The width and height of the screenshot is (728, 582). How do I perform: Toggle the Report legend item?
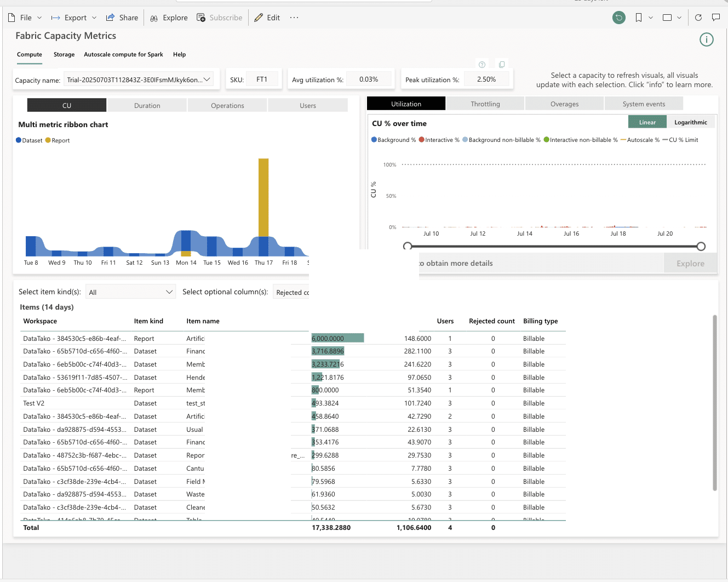pos(58,140)
